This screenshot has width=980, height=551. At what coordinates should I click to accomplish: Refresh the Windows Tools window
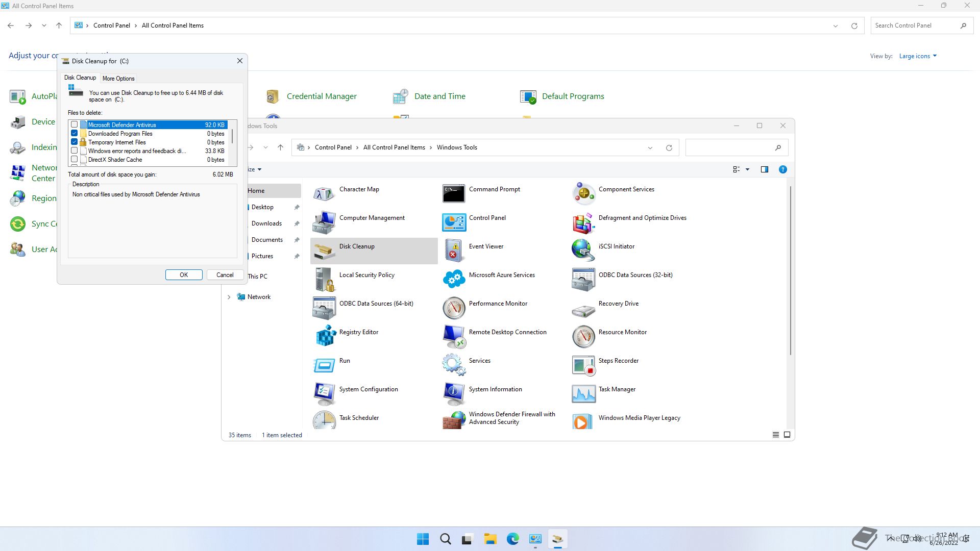coord(669,148)
